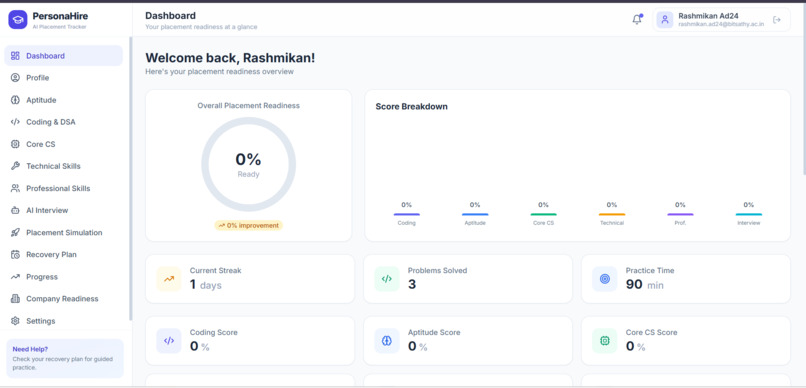
Task: Click the green Core CS score bar
Action: click(543, 214)
